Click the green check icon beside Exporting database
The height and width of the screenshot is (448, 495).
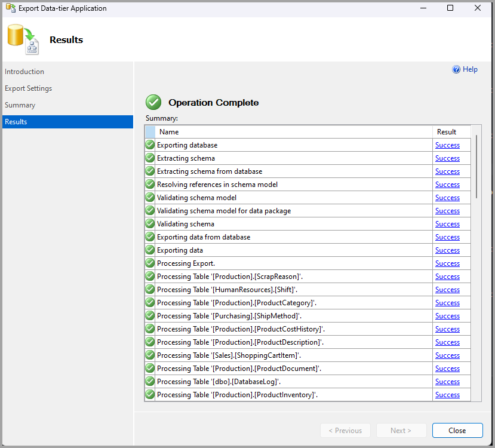click(x=150, y=145)
